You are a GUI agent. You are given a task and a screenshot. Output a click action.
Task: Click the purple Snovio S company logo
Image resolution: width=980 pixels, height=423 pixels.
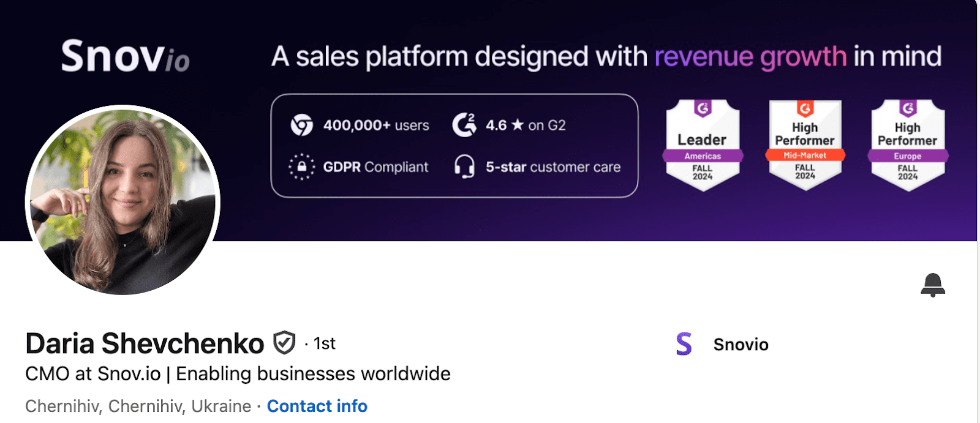[684, 344]
